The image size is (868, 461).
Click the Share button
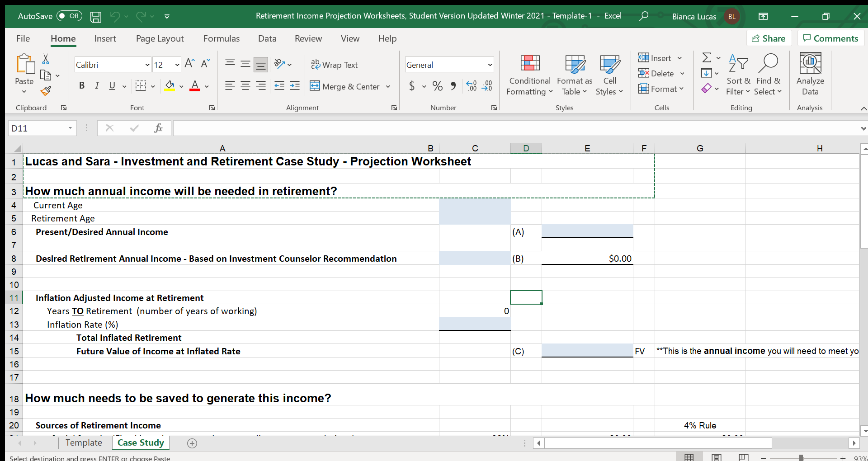pos(769,39)
